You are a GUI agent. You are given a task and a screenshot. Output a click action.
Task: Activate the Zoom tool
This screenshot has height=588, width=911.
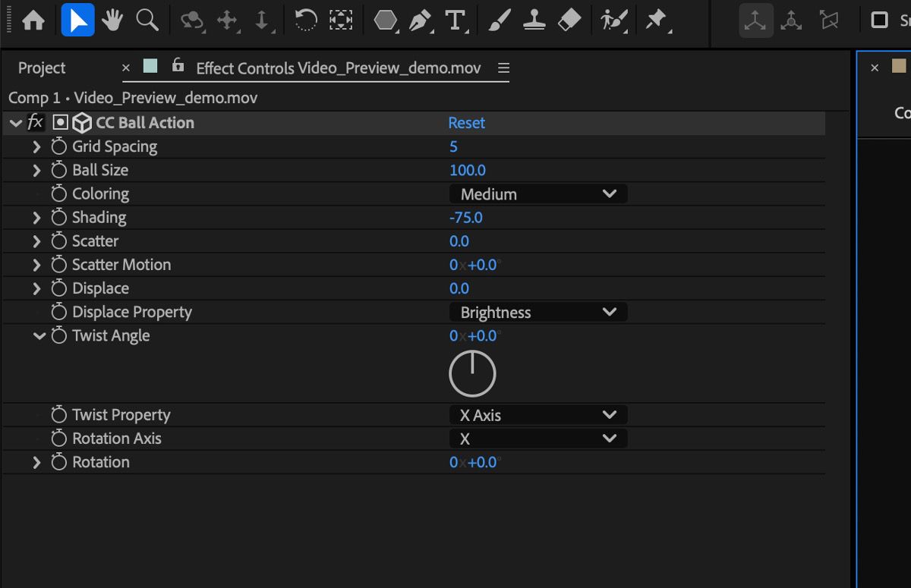click(x=149, y=20)
